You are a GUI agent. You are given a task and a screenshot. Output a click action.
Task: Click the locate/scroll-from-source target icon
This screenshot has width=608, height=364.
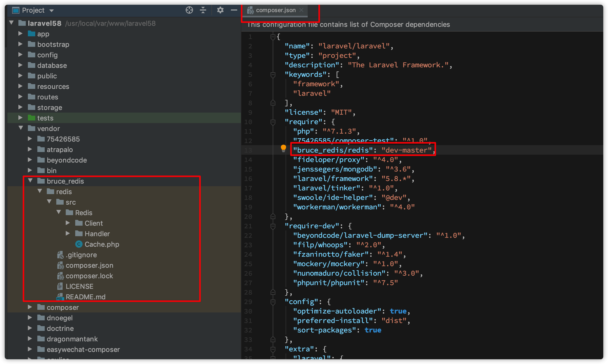coord(189,10)
